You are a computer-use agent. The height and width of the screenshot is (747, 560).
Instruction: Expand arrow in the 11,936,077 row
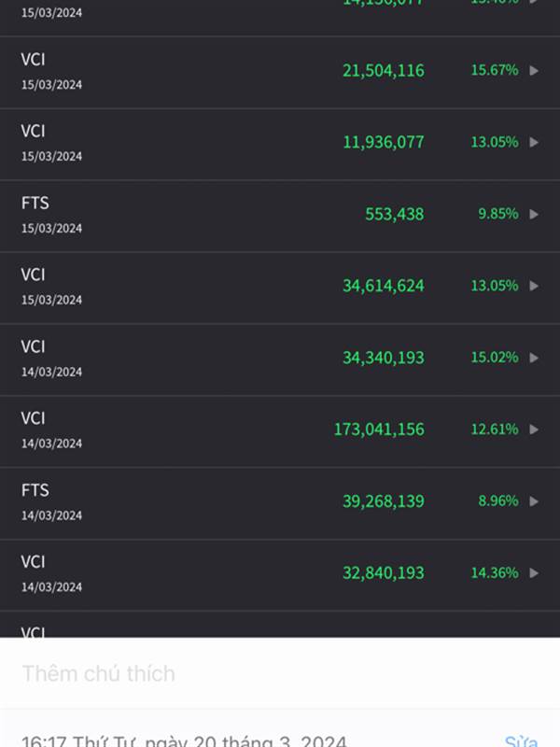pos(534,143)
